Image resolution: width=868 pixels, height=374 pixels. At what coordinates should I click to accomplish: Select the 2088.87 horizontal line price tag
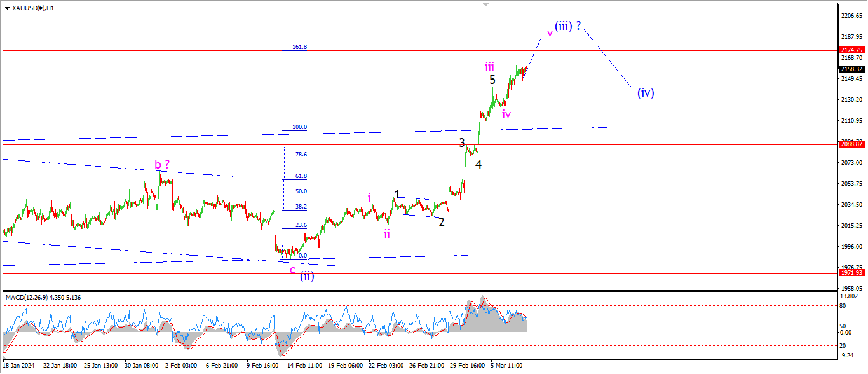tap(851, 144)
